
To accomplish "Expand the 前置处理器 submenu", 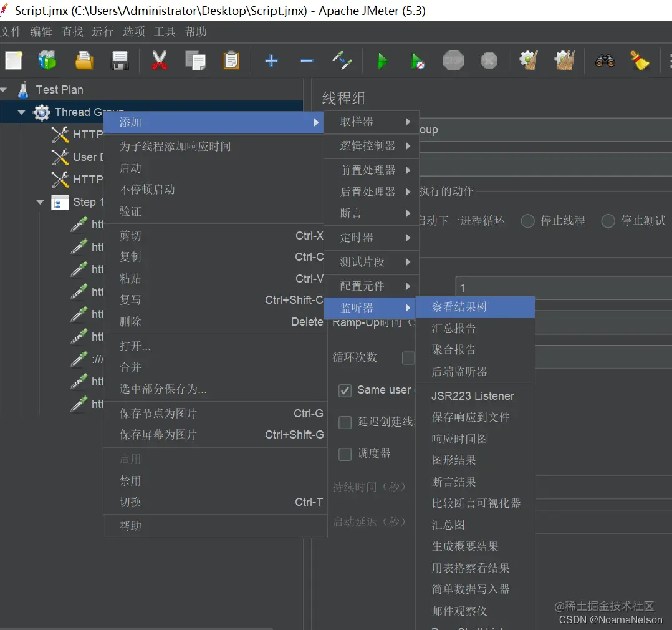I will pos(371,170).
